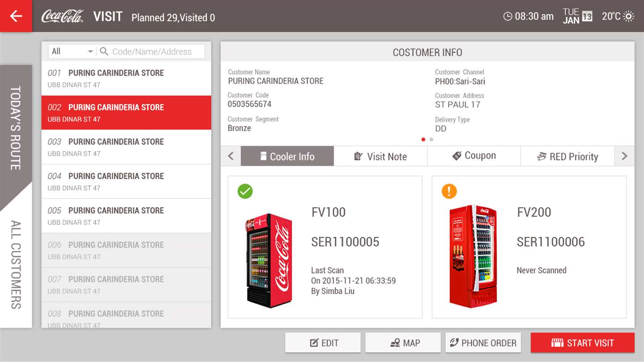Screen dimensions: 644x362
Task: Click the By Simba Liu text
Action: tap(333, 291)
